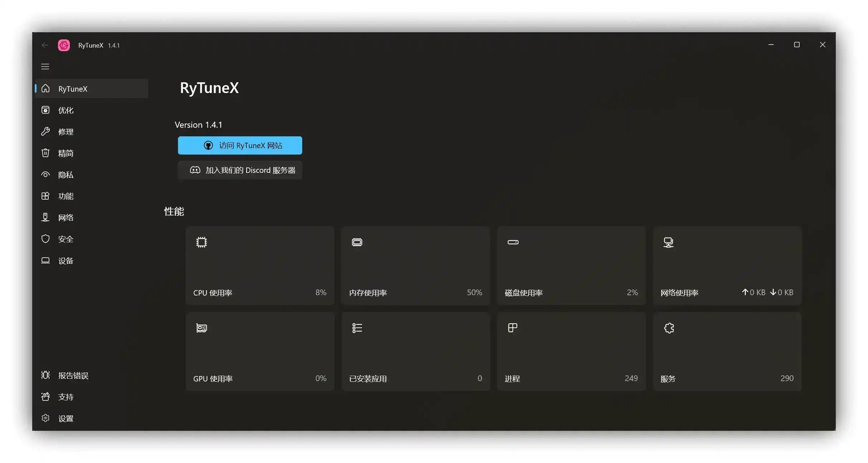
Task: Click the 设备 laptop sidebar icon
Action: (x=45, y=260)
